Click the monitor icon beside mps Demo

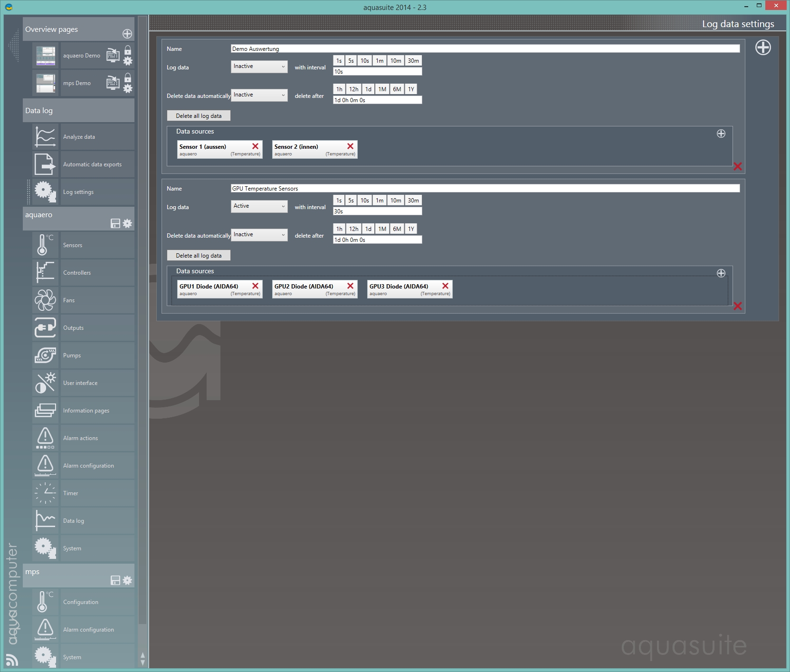point(113,83)
